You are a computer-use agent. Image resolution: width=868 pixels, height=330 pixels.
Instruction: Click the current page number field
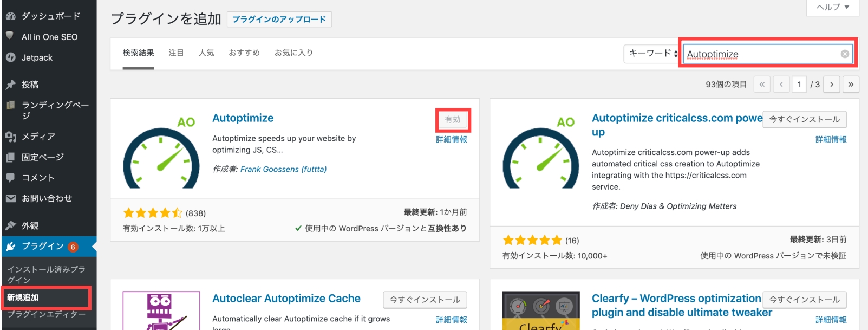(x=799, y=85)
